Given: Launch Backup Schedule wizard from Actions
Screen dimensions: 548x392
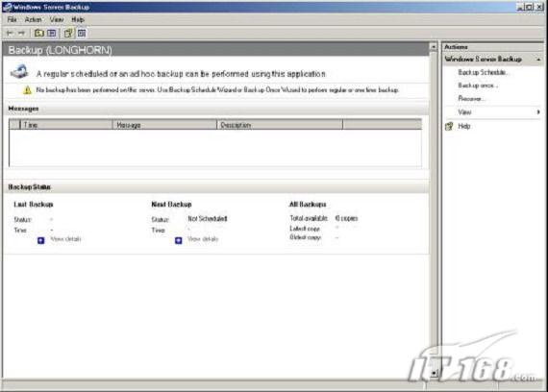Looking at the screenshot, I should (x=483, y=72).
